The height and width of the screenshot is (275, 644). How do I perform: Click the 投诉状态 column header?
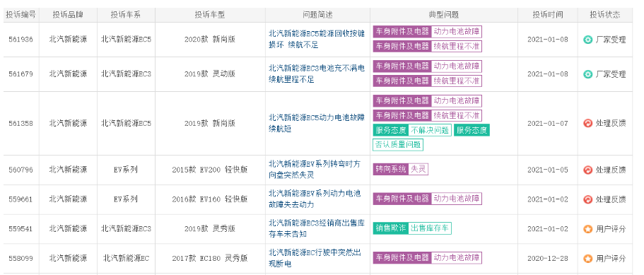pyautogui.click(x=605, y=15)
